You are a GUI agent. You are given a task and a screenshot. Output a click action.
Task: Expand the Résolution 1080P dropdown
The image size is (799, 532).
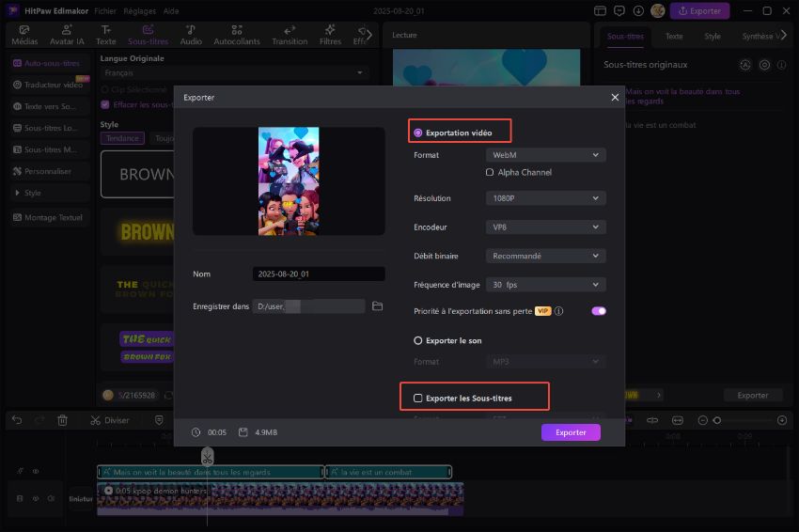tap(545, 198)
